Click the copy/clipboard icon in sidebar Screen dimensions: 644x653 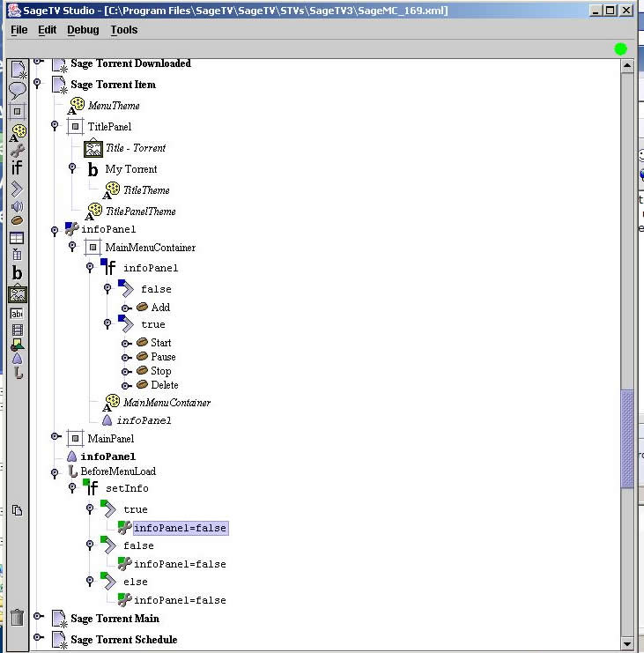pos(17,510)
